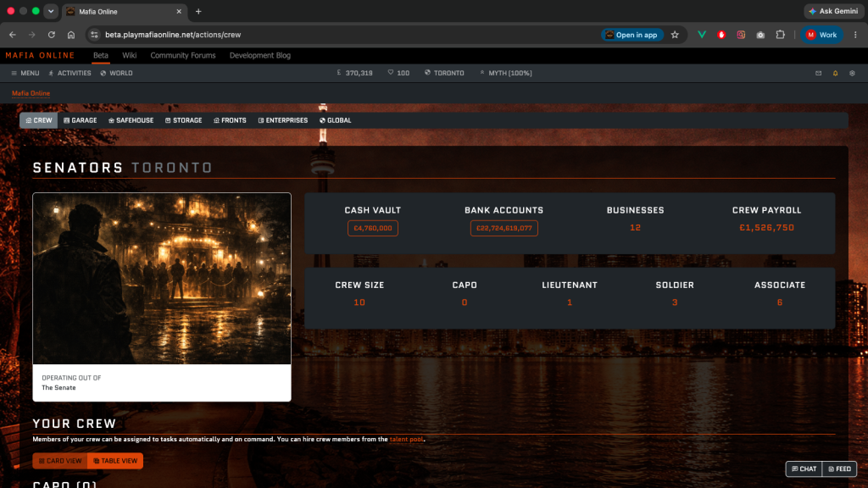Viewport: 868px width, 488px height.
Task: Click the camera extension icon
Action: pyautogui.click(x=760, y=34)
